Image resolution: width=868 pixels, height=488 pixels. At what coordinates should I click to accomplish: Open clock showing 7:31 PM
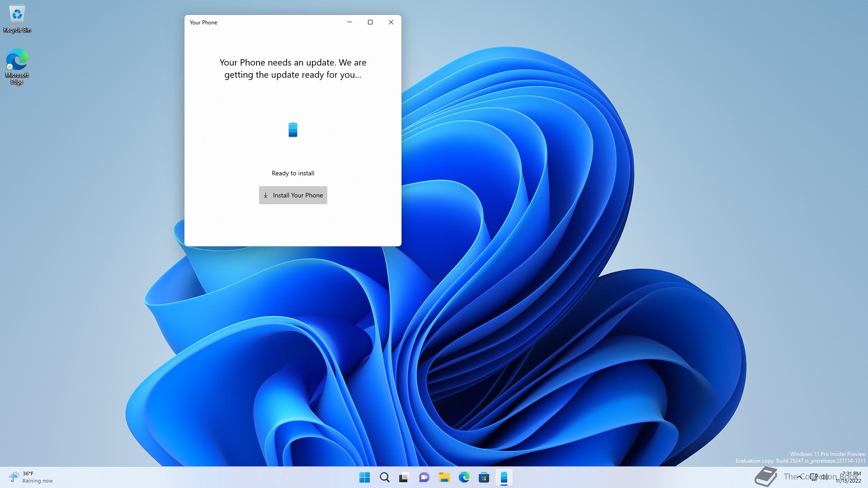[x=849, y=477]
